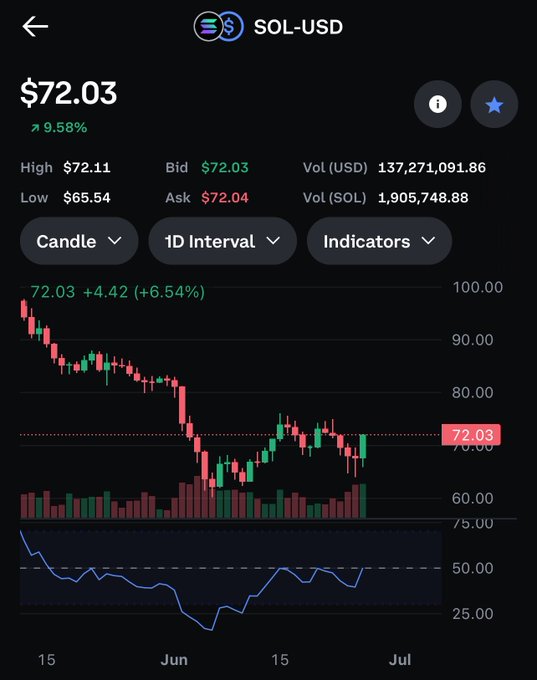
Task: Select the Low value $65.54
Action: (87, 198)
